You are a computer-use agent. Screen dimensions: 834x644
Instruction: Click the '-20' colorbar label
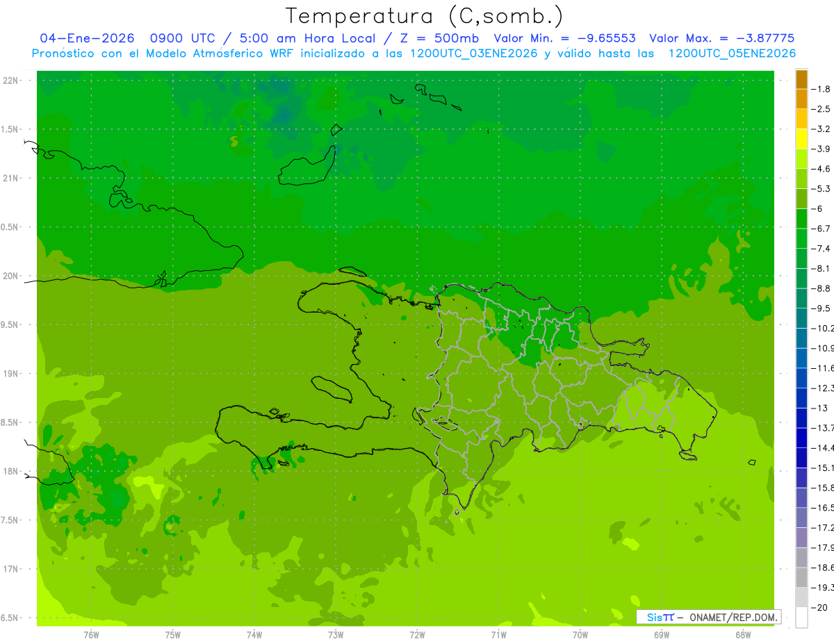coord(819,608)
